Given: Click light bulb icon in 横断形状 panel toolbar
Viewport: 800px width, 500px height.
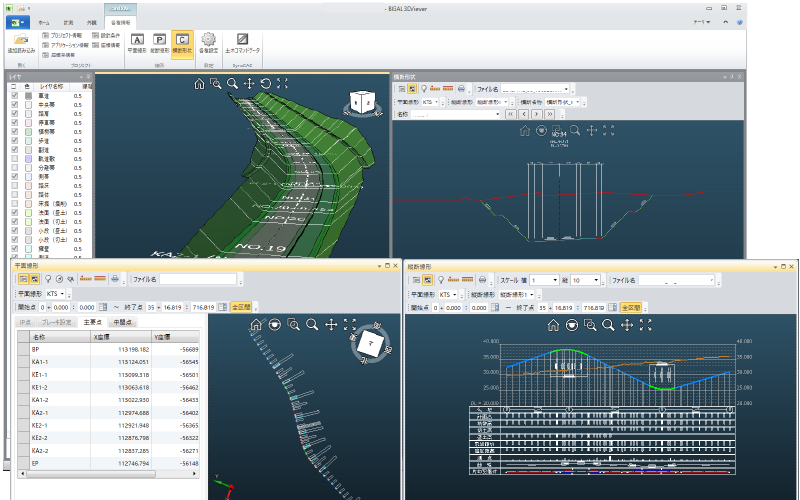Looking at the screenshot, I should [423, 89].
